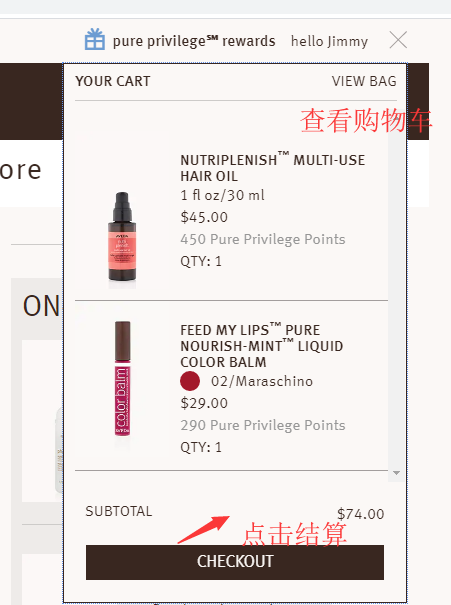This screenshot has width=451, height=605.
Task: Click the 02/Maraschino shade label
Action: point(262,381)
